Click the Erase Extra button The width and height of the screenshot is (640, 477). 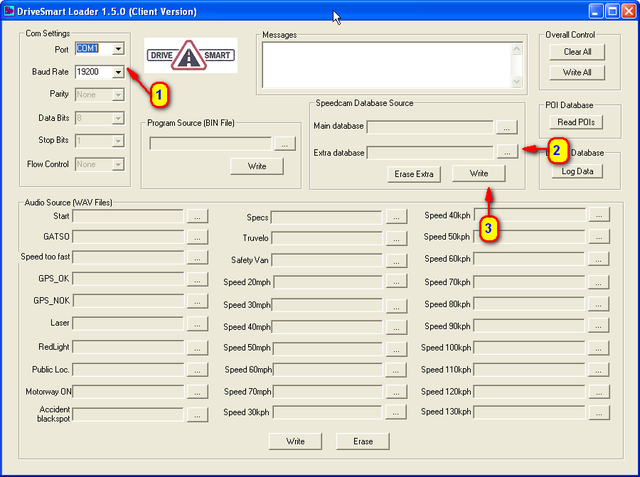[414, 174]
